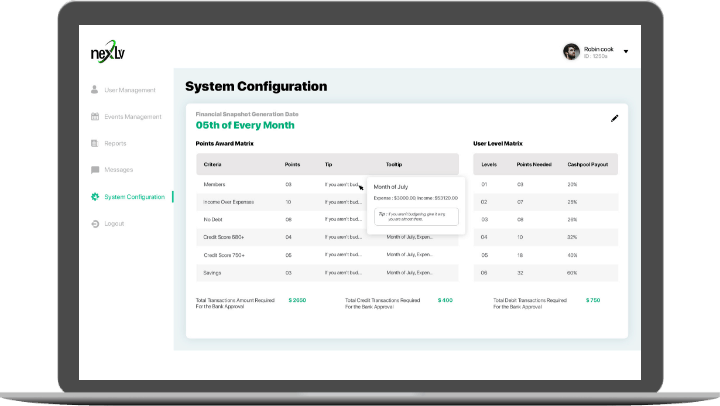Viewport: 720px width, 406px height.
Task: Click the Reports document icon
Action: tap(95, 144)
